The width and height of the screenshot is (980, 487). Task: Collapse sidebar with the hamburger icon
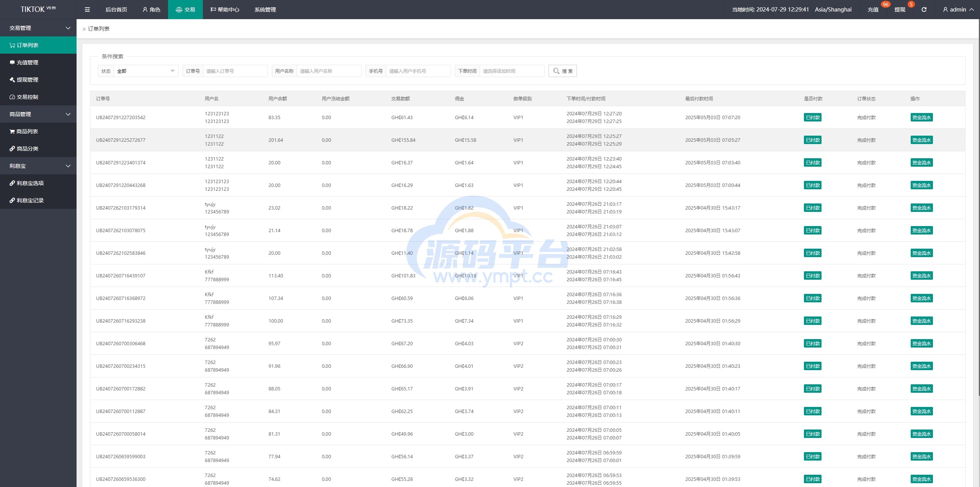[x=87, y=10]
